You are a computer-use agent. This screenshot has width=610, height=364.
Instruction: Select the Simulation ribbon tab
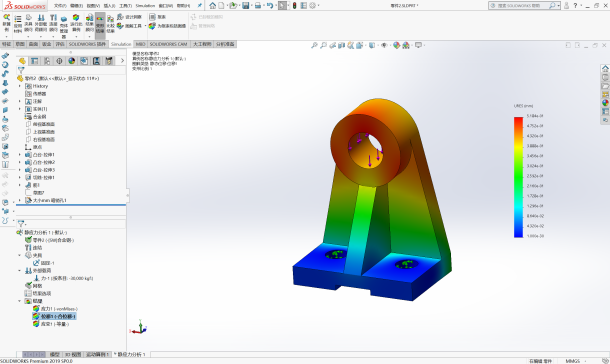click(121, 44)
